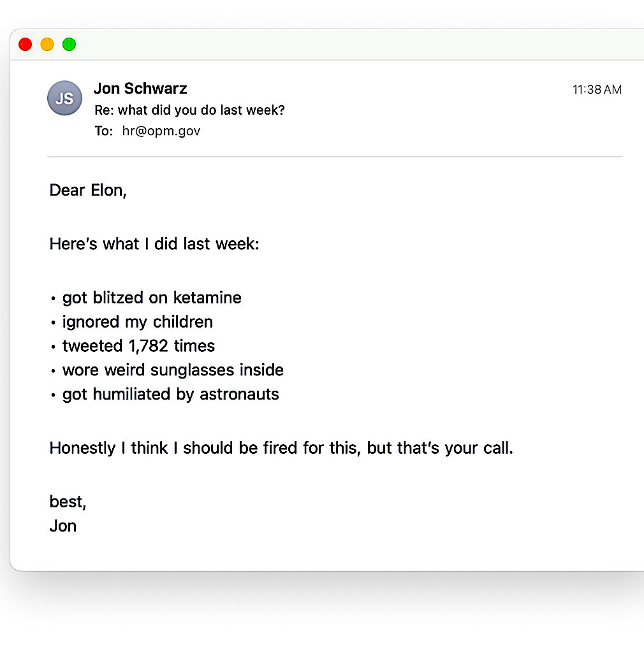Open the hr@opm.gov recipient address
This screenshot has width=644, height=645.
161,131
